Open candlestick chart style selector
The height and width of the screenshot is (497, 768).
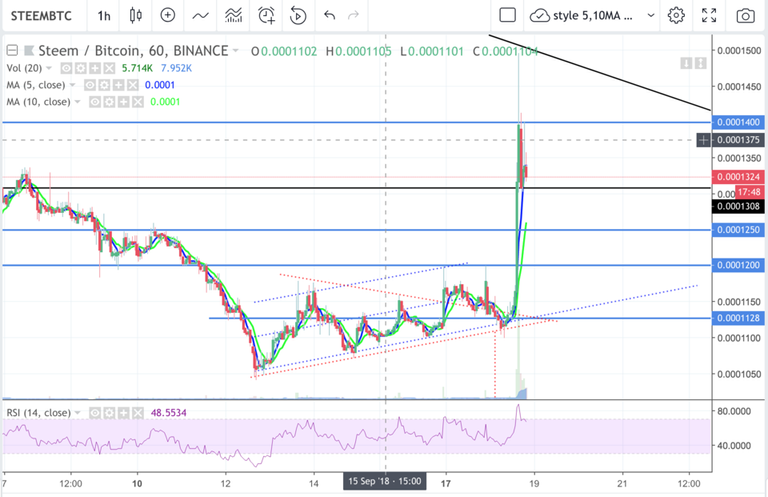pos(136,16)
